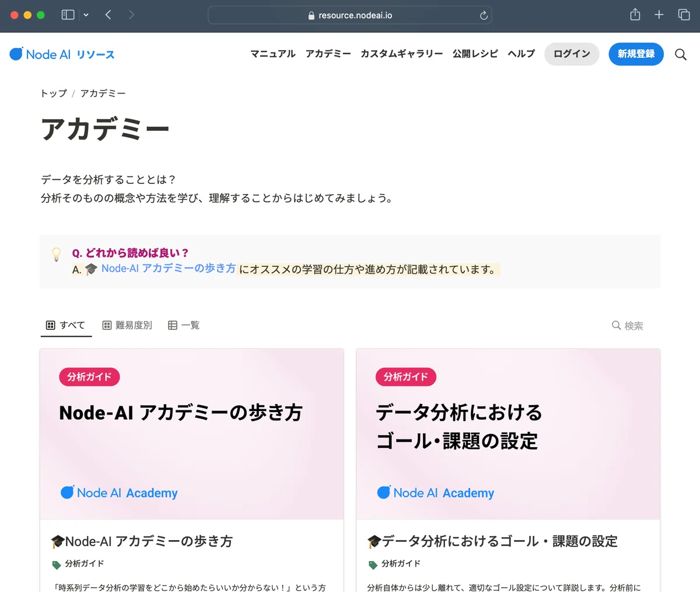Open the Node-AI アカデミーの歩き方 callout link
The image size is (700, 592).
(x=169, y=269)
